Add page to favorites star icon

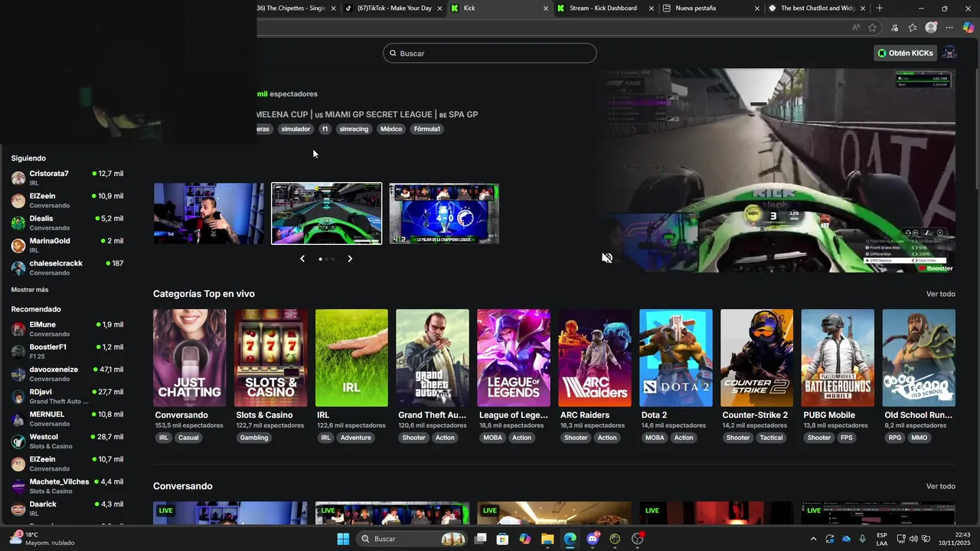(872, 28)
